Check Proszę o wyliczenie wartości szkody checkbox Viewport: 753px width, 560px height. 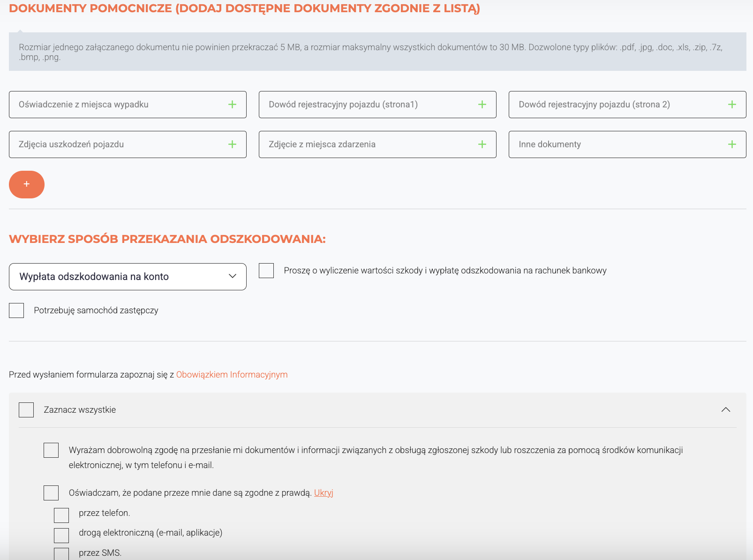(266, 271)
